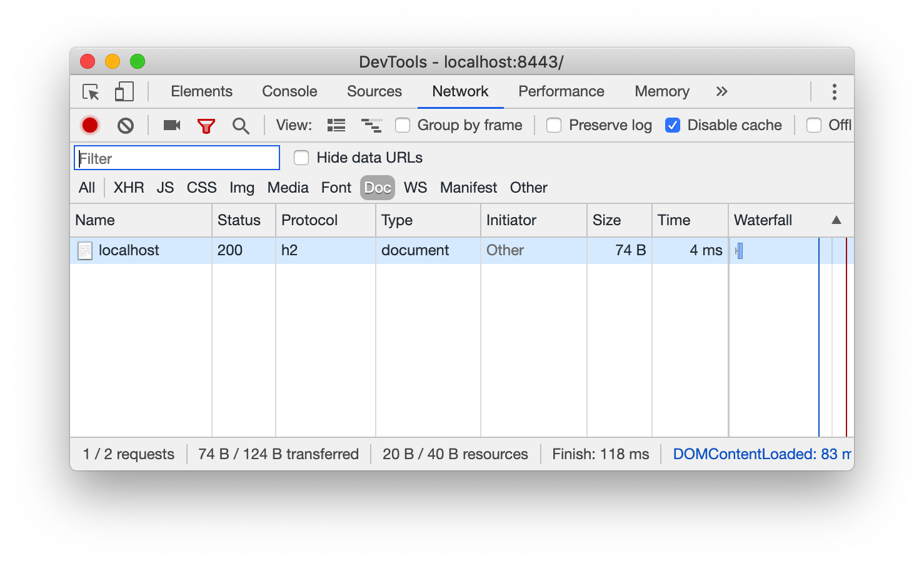Image resolution: width=924 pixels, height=563 pixels.
Task: Show All request types
Action: [x=87, y=188]
